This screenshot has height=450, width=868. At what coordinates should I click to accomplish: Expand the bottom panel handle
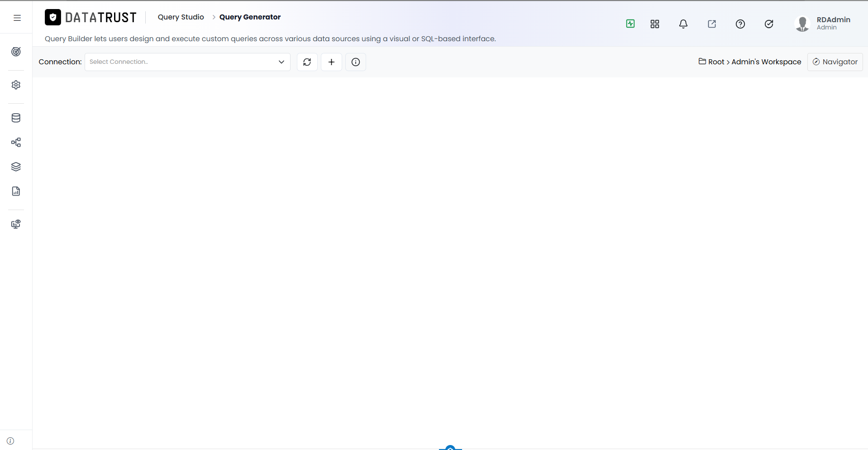coord(450,447)
